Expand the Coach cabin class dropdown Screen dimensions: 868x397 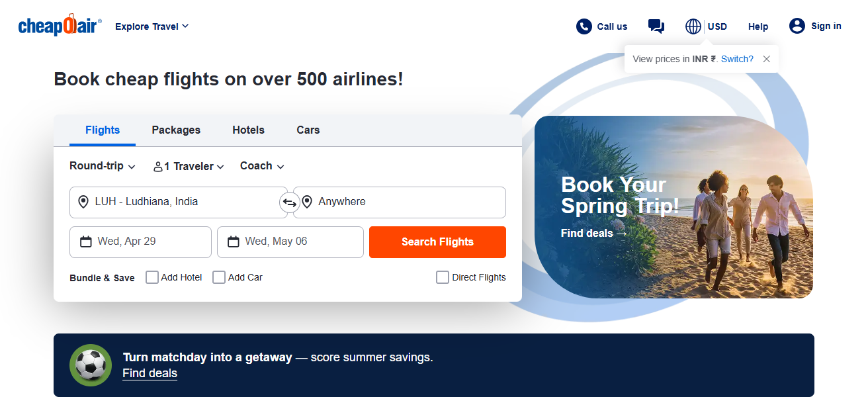pyautogui.click(x=262, y=166)
